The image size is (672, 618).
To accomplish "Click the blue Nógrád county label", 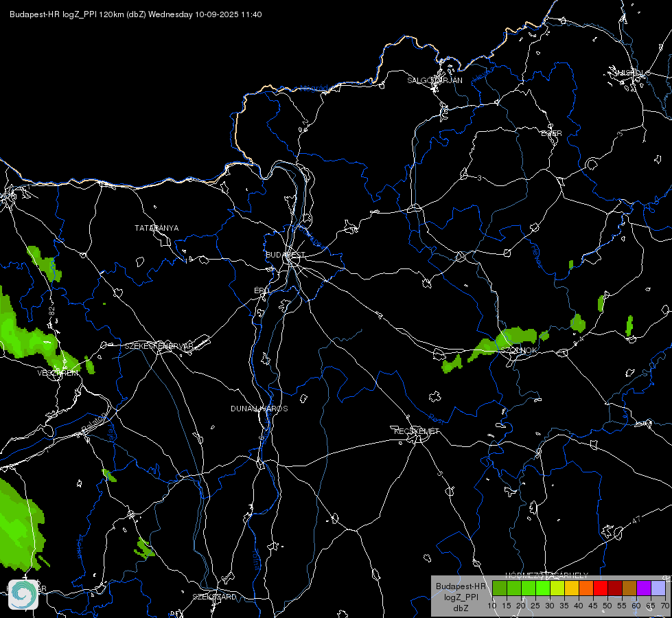I will [x=314, y=89].
